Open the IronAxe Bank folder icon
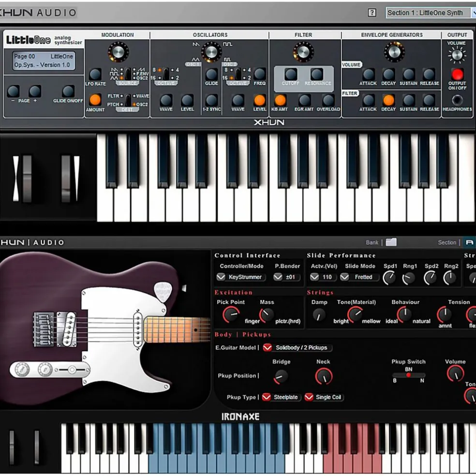Image resolution: width=476 pixels, height=476 pixels. pos(391,242)
